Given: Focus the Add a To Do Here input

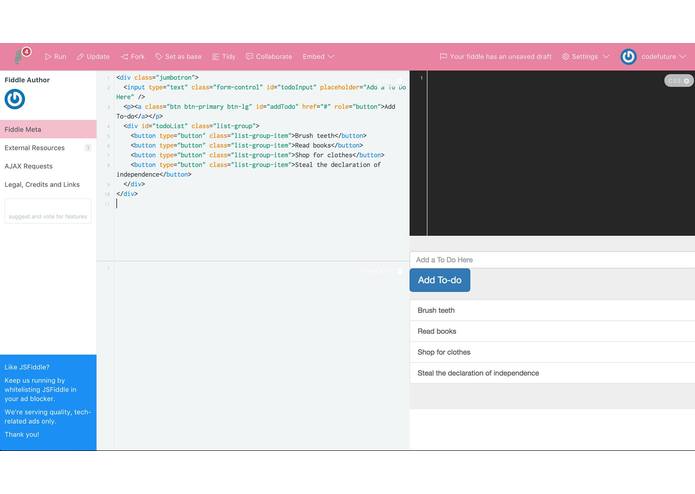Looking at the screenshot, I should 552,260.
